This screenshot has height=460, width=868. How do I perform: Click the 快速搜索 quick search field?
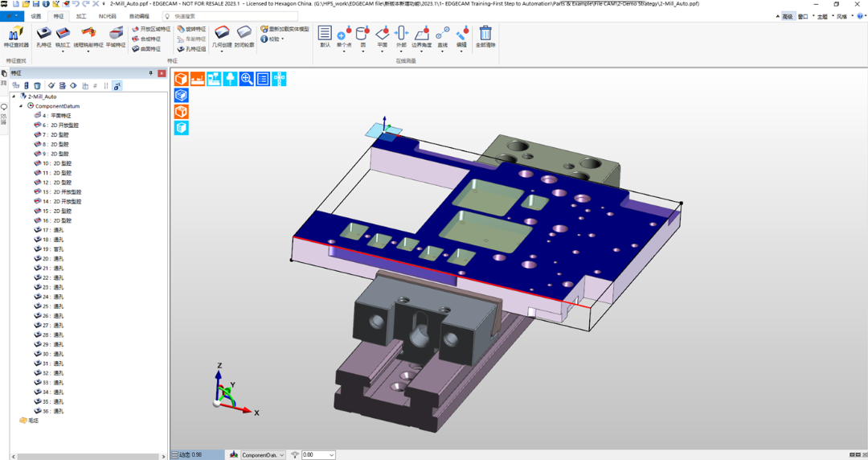coord(230,16)
